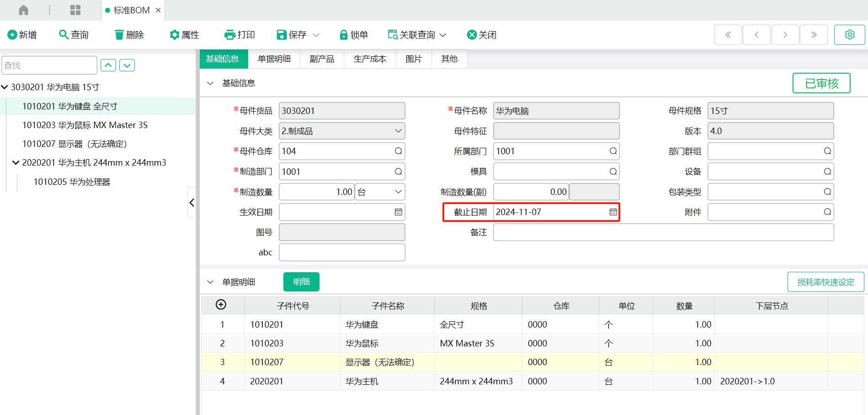Click the 打印 print button
Viewport: 868px width, 415px height.
[240, 35]
